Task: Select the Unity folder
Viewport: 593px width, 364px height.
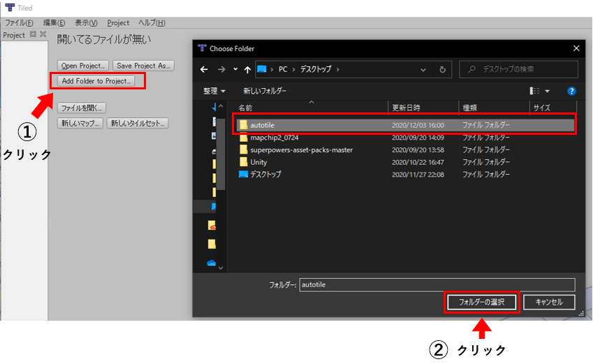Action: (x=405, y=162)
